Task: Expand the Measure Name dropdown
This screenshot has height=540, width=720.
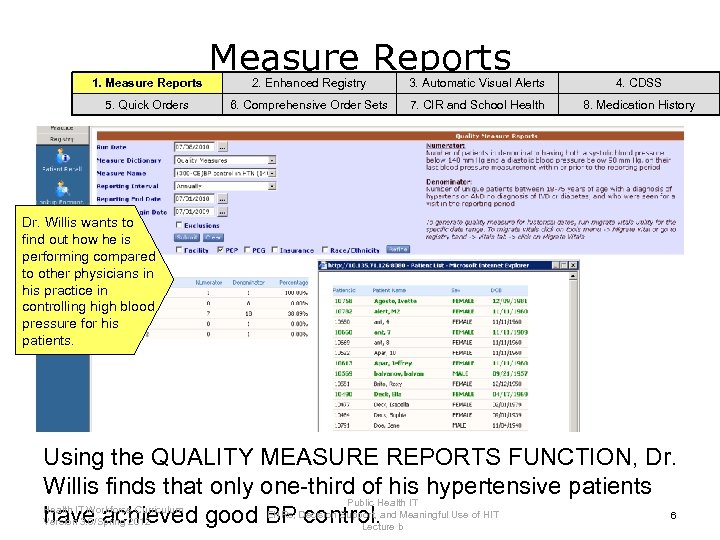Action: [272, 173]
